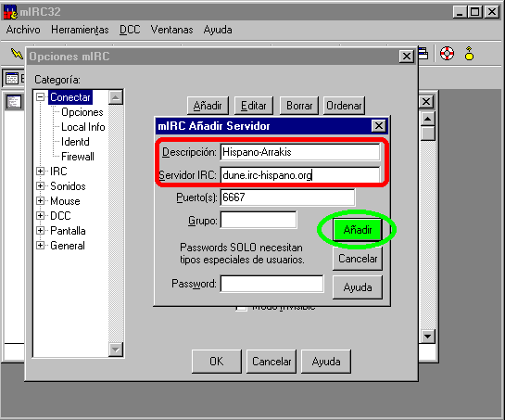Close the Añadir Servidor dialog
This screenshot has width=505, height=420.
pyautogui.click(x=379, y=126)
